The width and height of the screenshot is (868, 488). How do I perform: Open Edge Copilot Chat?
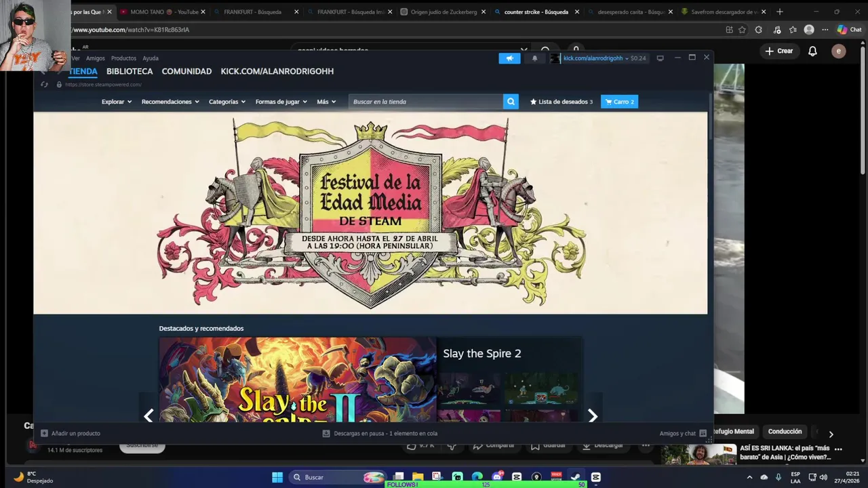(x=849, y=30)
